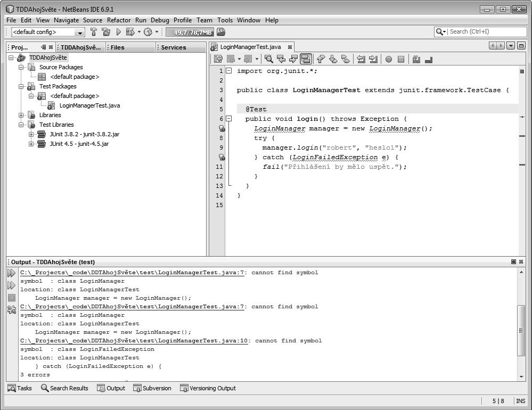Open the Window menu
The width and height of the screenshot is (532, 410).
[249, 20]
